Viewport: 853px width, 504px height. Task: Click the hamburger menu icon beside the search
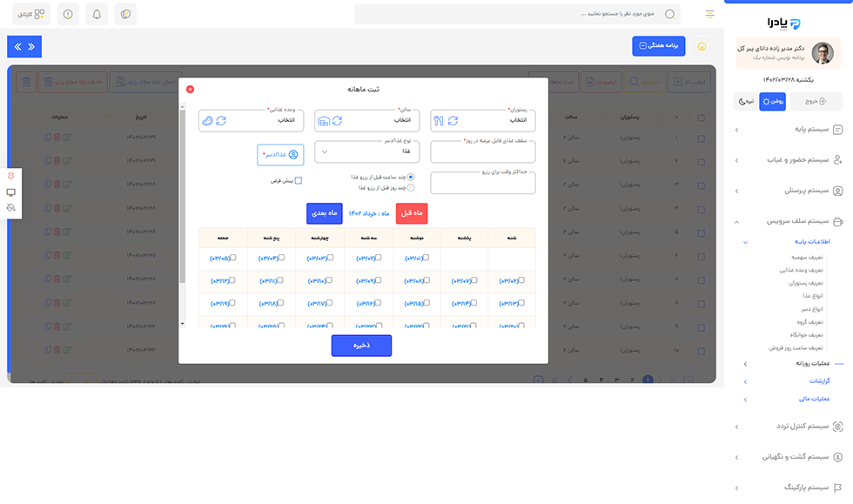click(x=709, y=14)
